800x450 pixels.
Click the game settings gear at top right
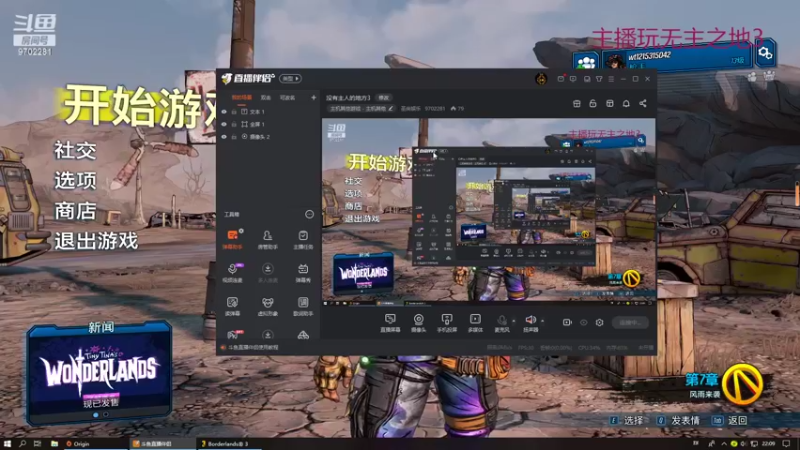765,54
